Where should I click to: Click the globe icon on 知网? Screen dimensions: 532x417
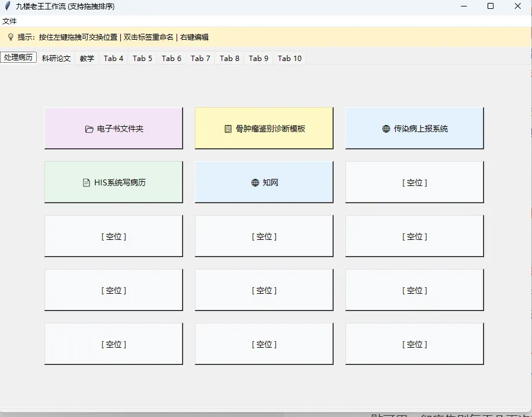click(255, 182)
